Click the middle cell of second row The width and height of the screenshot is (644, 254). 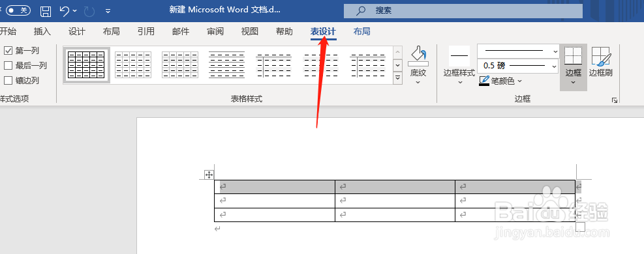click(395, 201)
